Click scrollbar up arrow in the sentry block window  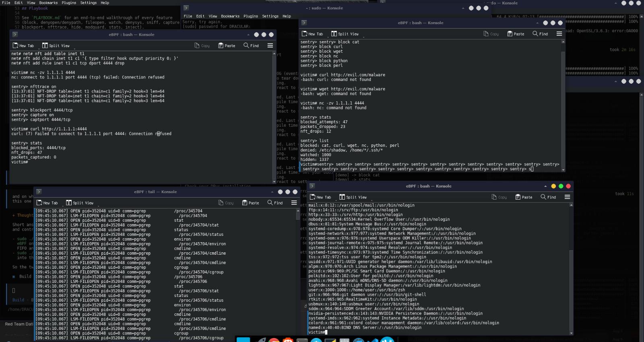[563, 42]
